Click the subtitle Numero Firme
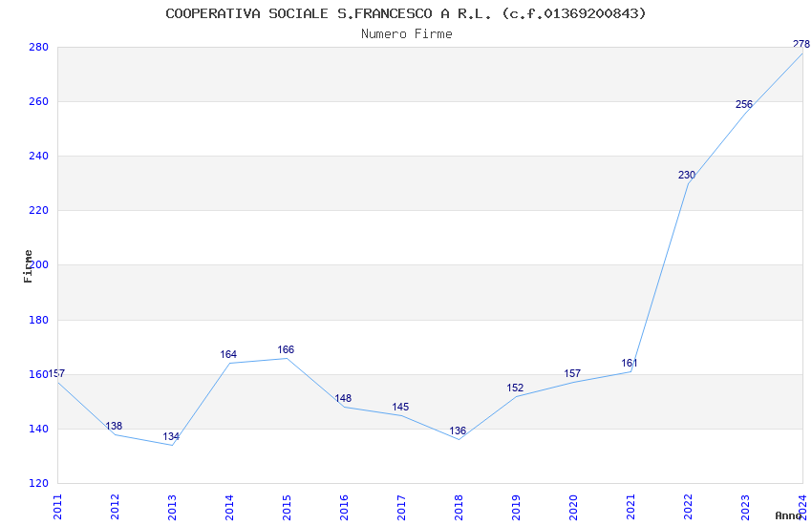The width and height of the screenshot is (812, 525). (x=407, y=34)
